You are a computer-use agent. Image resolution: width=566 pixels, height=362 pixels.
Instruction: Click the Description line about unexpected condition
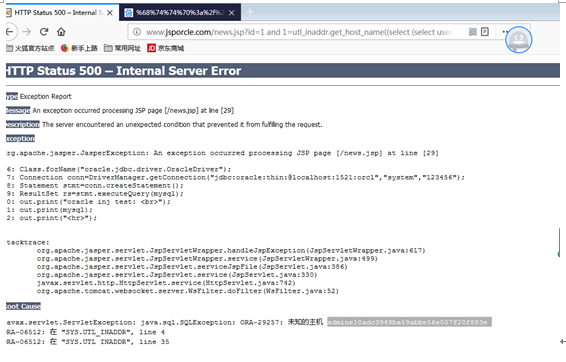point(164,125)
